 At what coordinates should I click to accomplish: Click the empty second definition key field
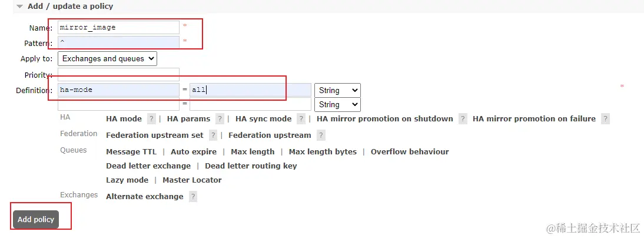119,104
